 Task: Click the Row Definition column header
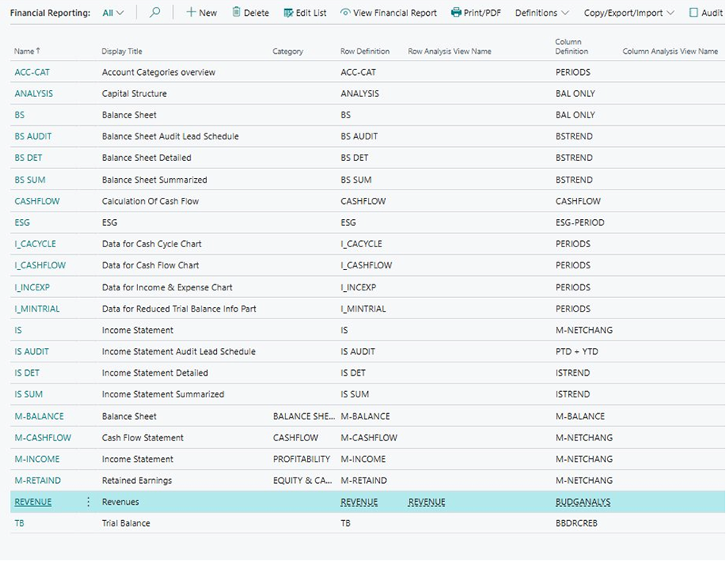pyautogui.click(x=365, y=51)
